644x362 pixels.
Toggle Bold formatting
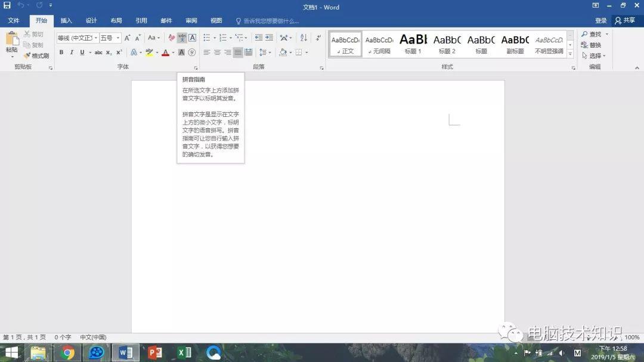click(61, 52)
